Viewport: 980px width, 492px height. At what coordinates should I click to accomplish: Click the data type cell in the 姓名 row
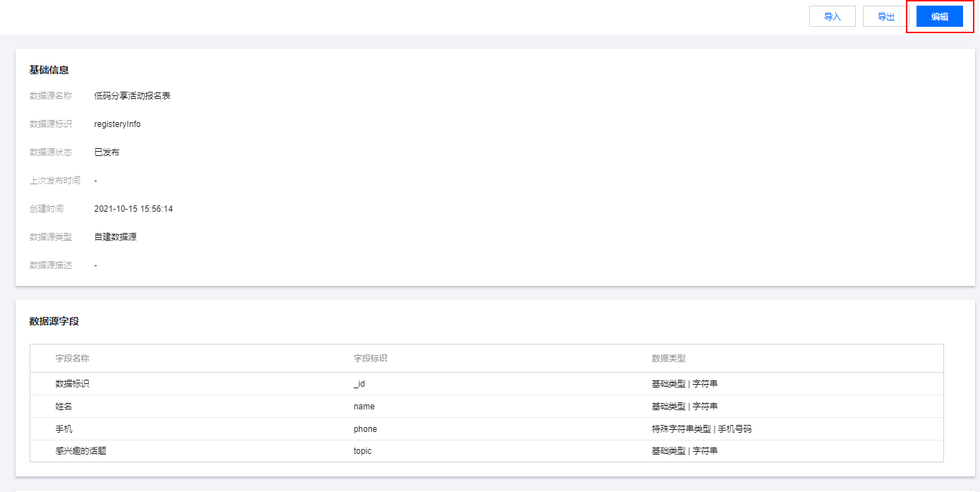pyautogui.click(x=685, y=407)
